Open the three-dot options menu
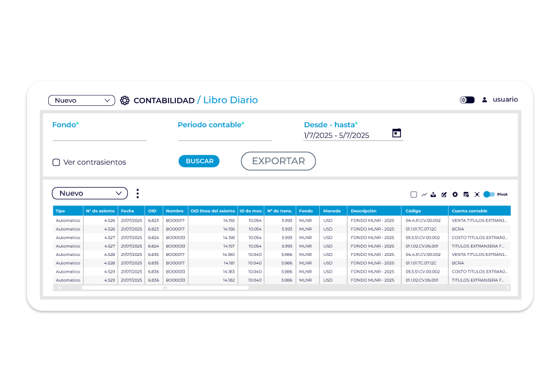560x392 pixels. click(137, 193)
